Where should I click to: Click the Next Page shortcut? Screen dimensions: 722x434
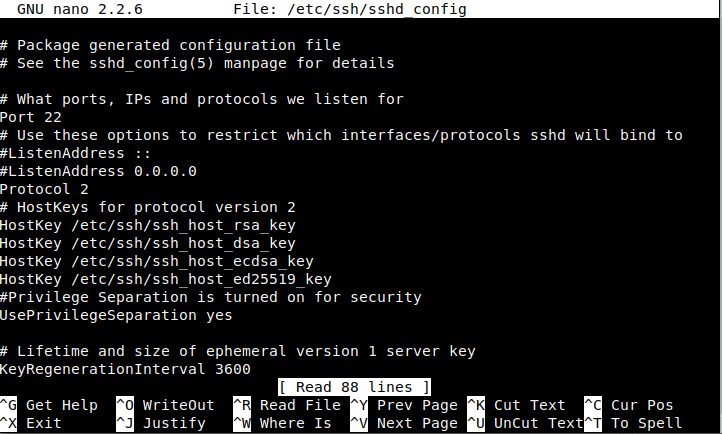tap(416, 423)
